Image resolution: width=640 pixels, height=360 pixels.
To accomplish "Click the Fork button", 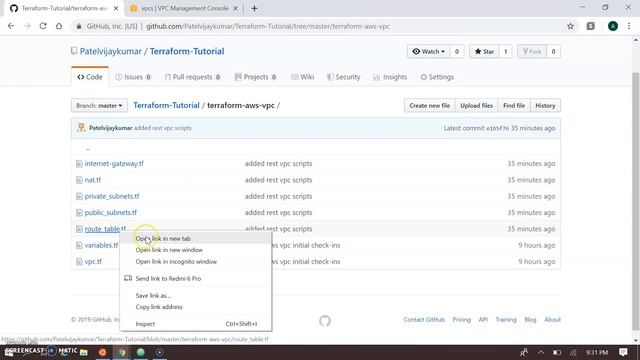I will coord(532,51).
